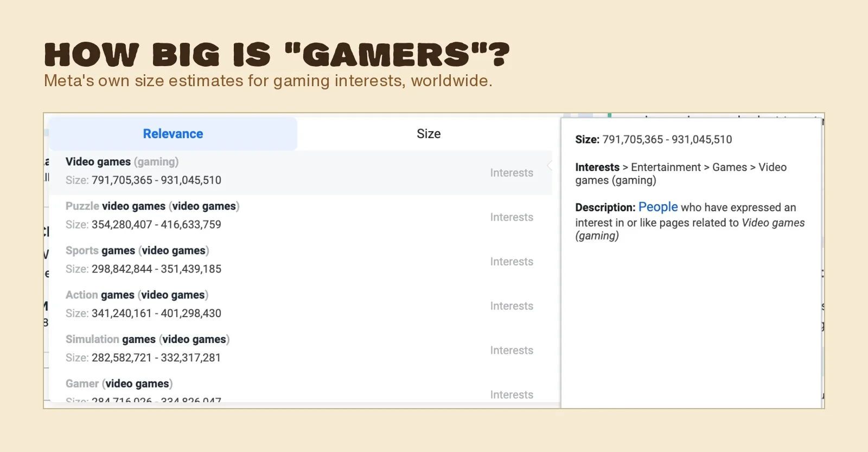The width and height of the screenshot is (868, 452).
Task: Open the People link in the description
Action: pos(658,207)
